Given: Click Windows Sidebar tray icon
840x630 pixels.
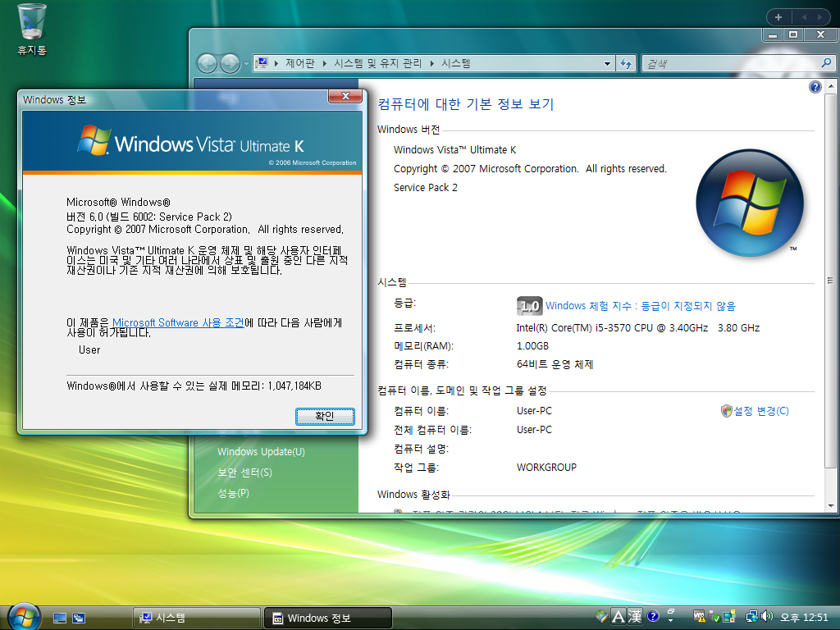Looking at the screenshot, I should 728,617.
